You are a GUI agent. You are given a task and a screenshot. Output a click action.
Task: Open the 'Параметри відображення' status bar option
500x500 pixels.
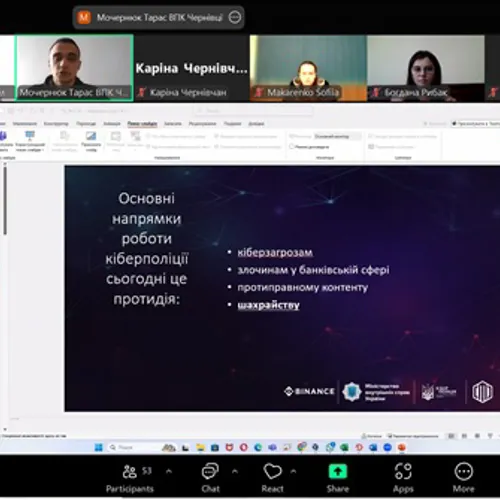[413, 436]
